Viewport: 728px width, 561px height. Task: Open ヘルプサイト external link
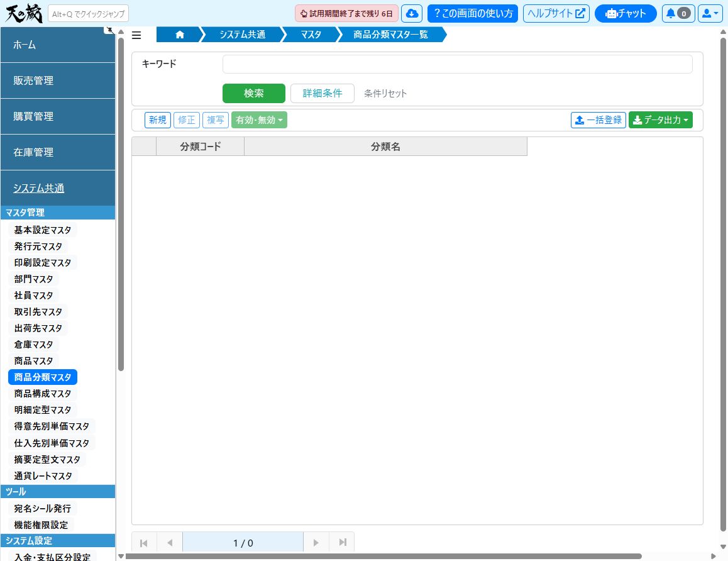(556, 13)
